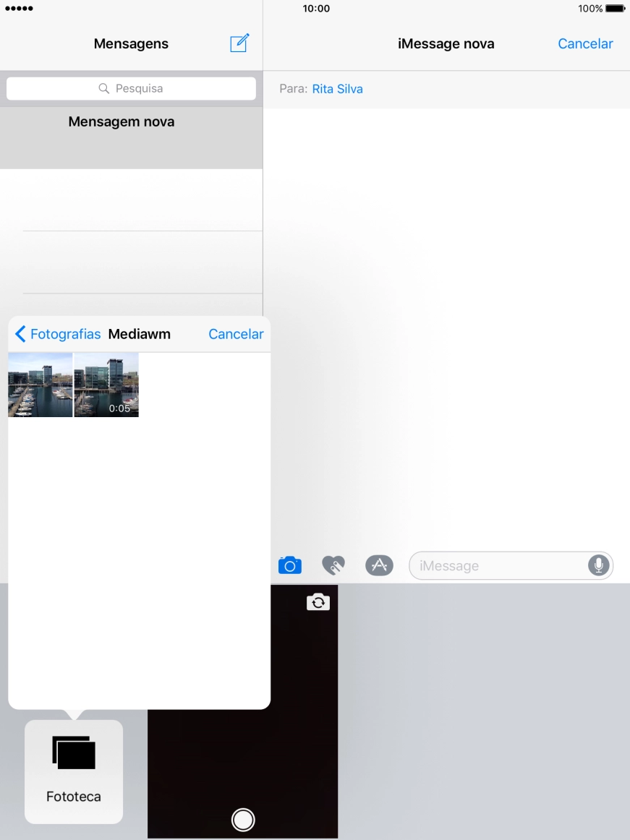Open Digital Touch heart icon
Viewport: 630px width, 840px height.
point(333,565)
